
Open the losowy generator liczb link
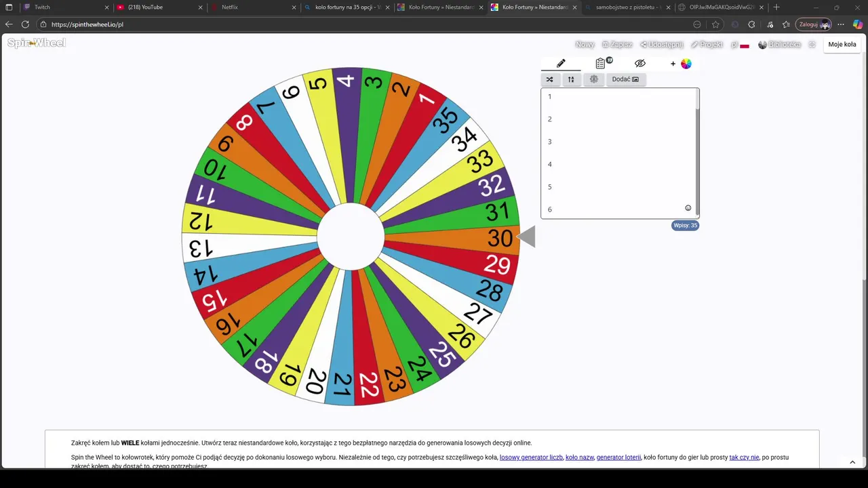click(531, 457)
